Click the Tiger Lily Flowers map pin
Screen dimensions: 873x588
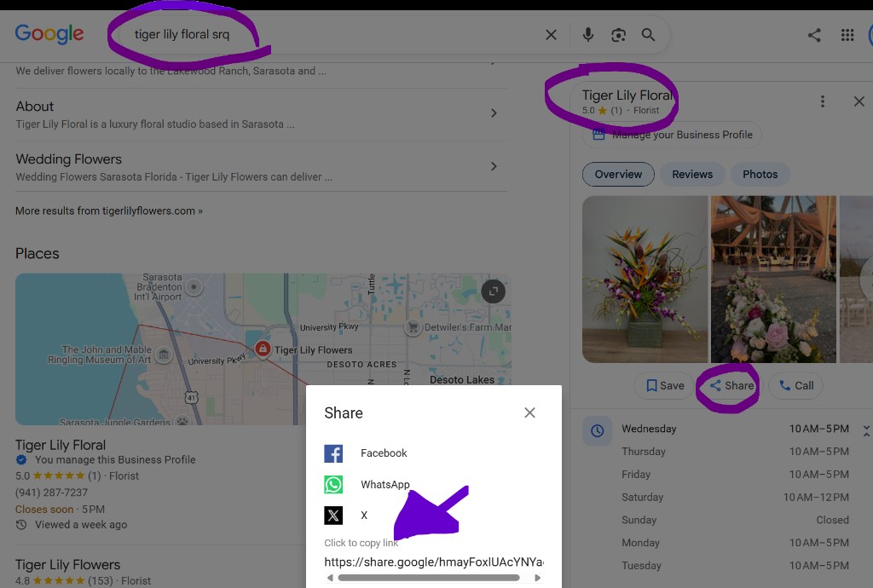point(263,349)
